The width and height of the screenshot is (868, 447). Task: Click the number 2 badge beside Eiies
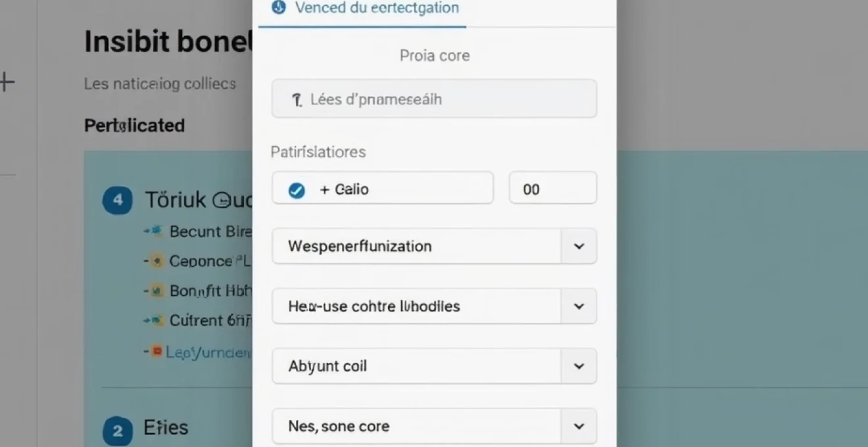[118, 431]
